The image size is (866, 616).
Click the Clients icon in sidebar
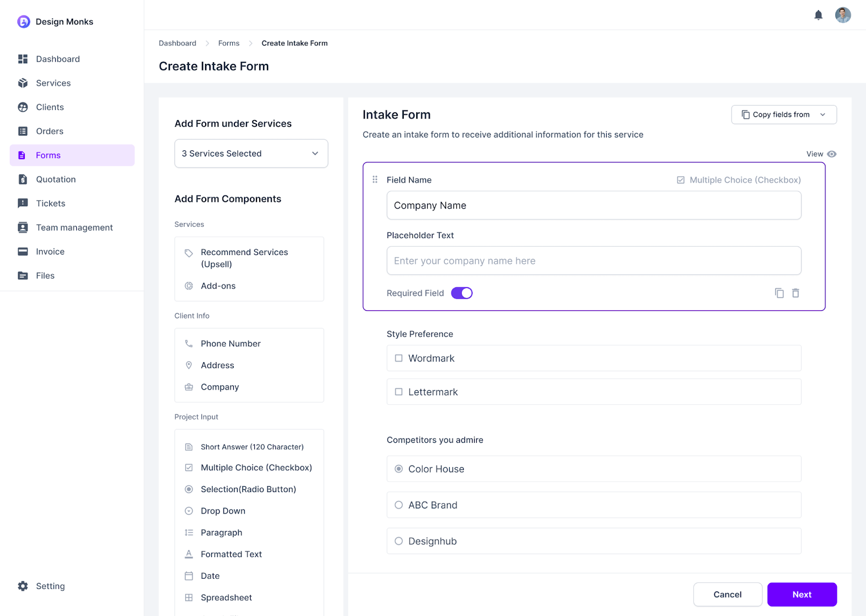pos(23,107)
